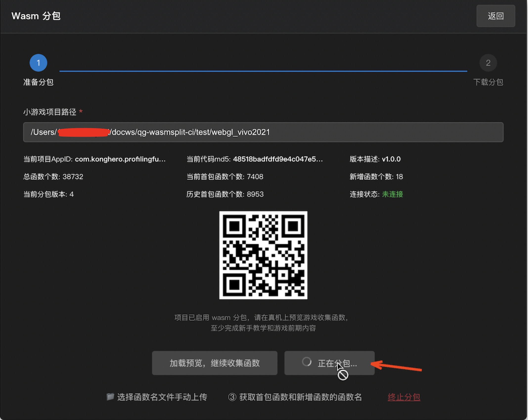528x420 pixels.
Task: Click the 正在分包... button text
Action: (x=337, y=363)
